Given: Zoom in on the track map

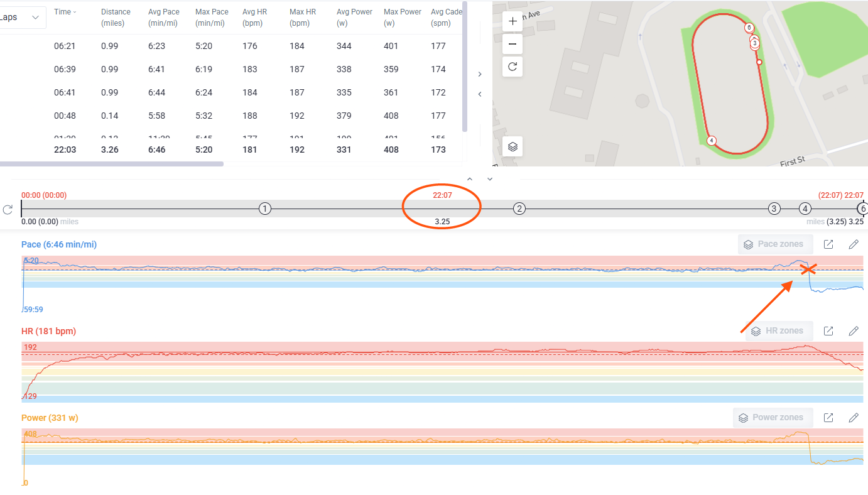Looking at the screenshot, I should (x=513, y=21).
